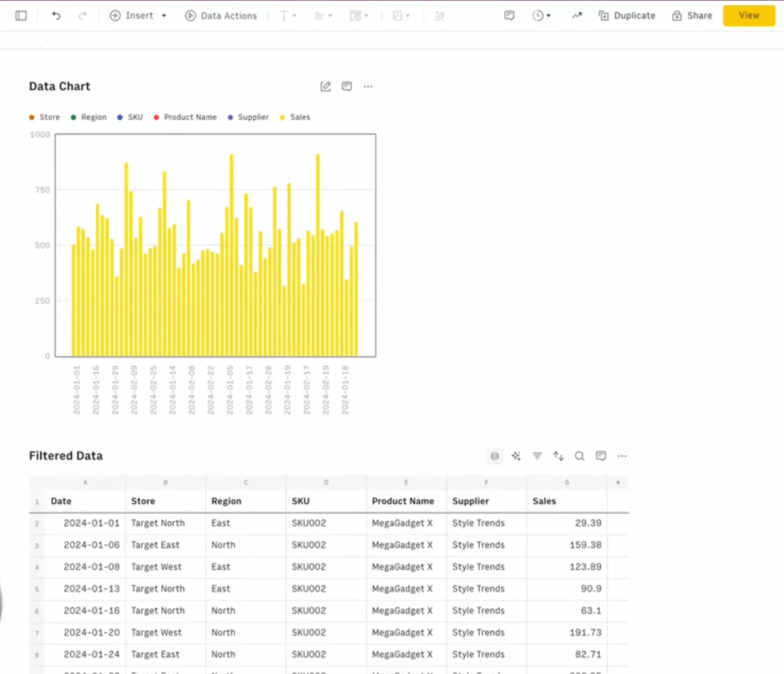Viewport: 784px width, 674px height.
Task: Duplicate the document
Action: point(626,16)
